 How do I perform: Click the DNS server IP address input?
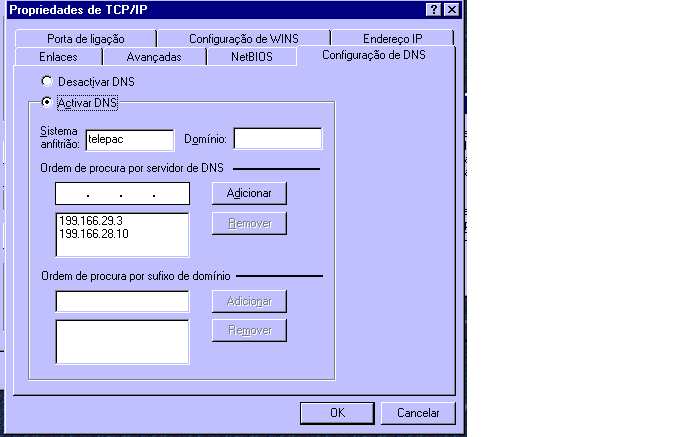click(x=122, y=193)
